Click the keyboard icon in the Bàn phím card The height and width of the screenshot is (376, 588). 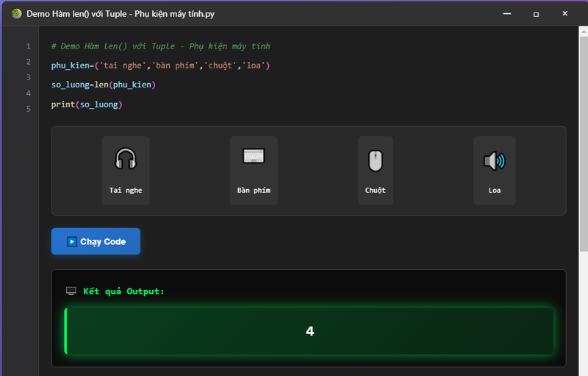tap(254, 157)
